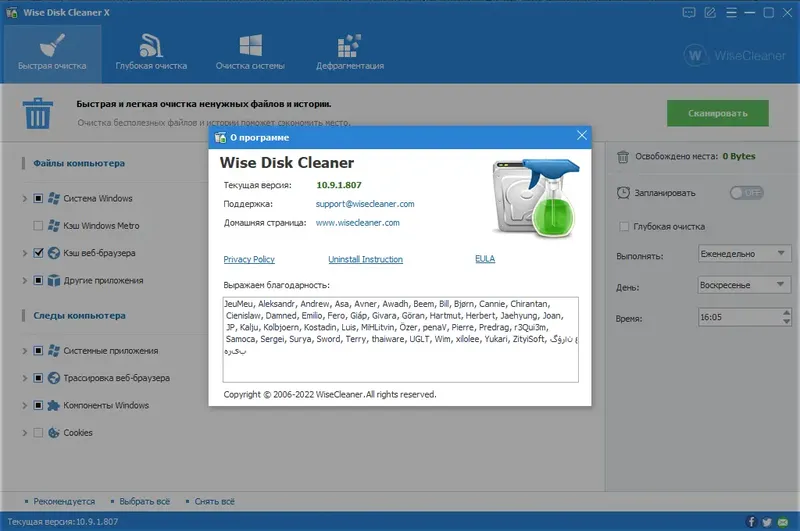Open the EULA link

point(485,259)
